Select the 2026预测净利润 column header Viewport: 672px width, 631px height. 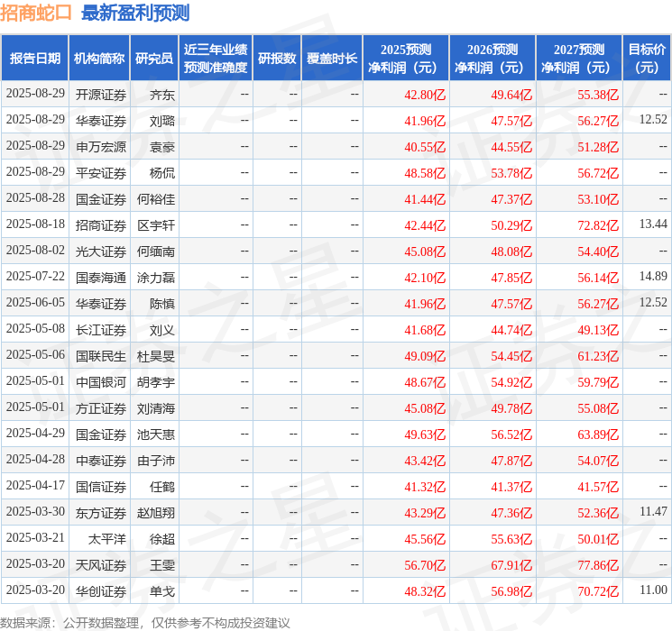coord(492,59)
